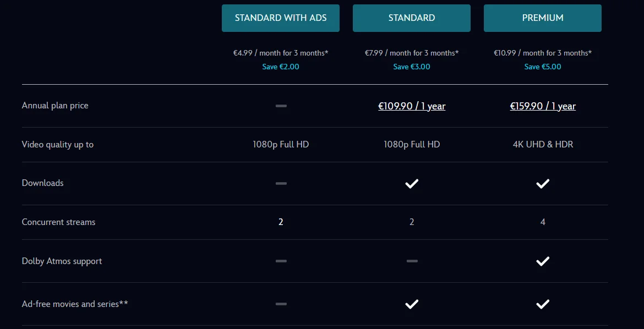644x329 pixels.
Task: Select the Standard with Ads plan button
Action: tap(281, 18)
